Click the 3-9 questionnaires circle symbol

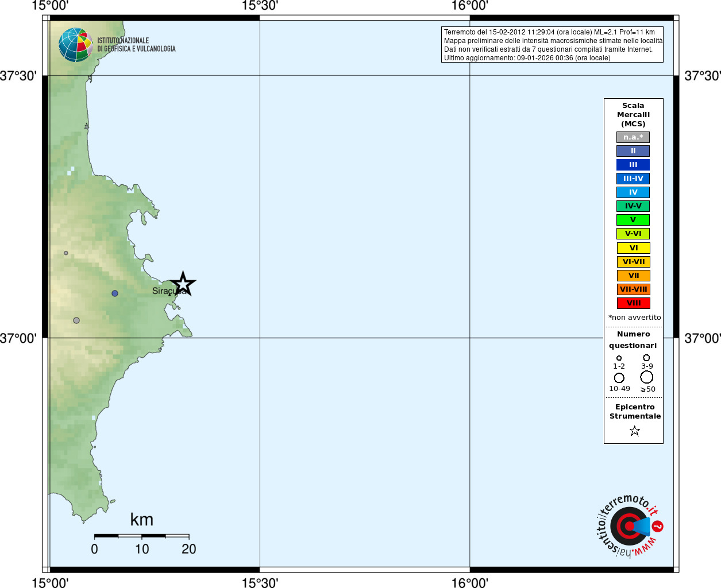point(646,357)
